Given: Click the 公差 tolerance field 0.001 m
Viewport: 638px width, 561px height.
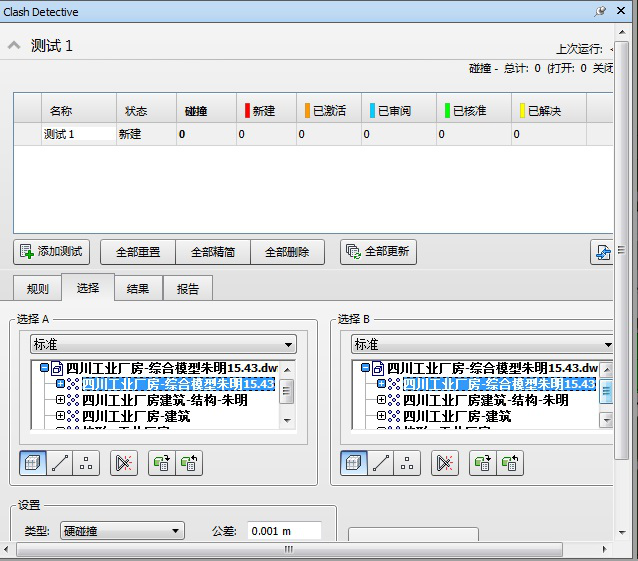Looking at the screenshot, I should point(284,530).
